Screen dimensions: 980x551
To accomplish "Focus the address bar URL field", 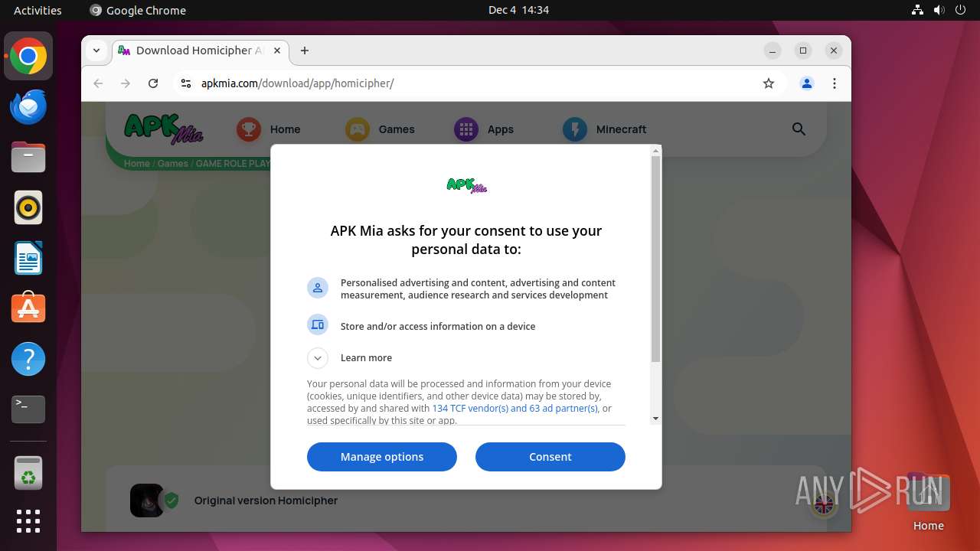I will (475, 83).
